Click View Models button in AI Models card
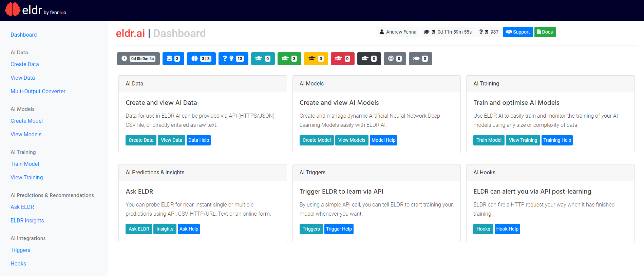Viewport: 644px width, 276px height. 352,140
